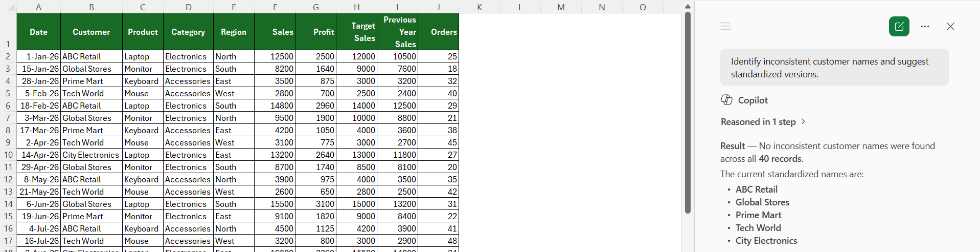This screenshot has width=980, height=252.
Task: Select the City Electronics cell in row 10
Action: tap(92, 155)
